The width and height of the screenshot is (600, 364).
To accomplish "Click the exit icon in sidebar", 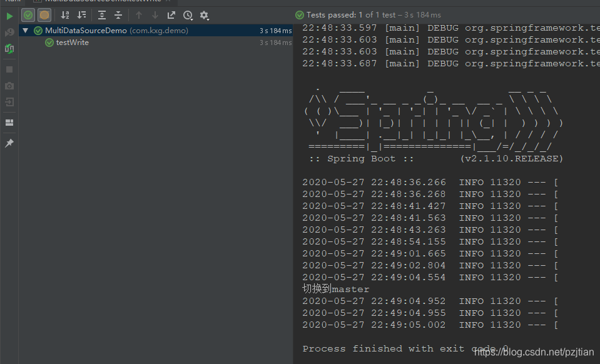I will pyautogui.click(x=9, y=102).
